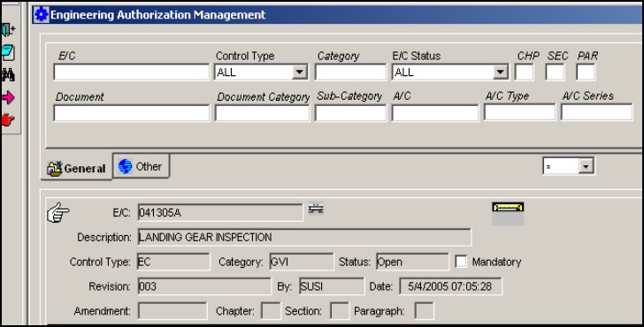
Task: Click the PAR filter field
Action: coord(586,72)
